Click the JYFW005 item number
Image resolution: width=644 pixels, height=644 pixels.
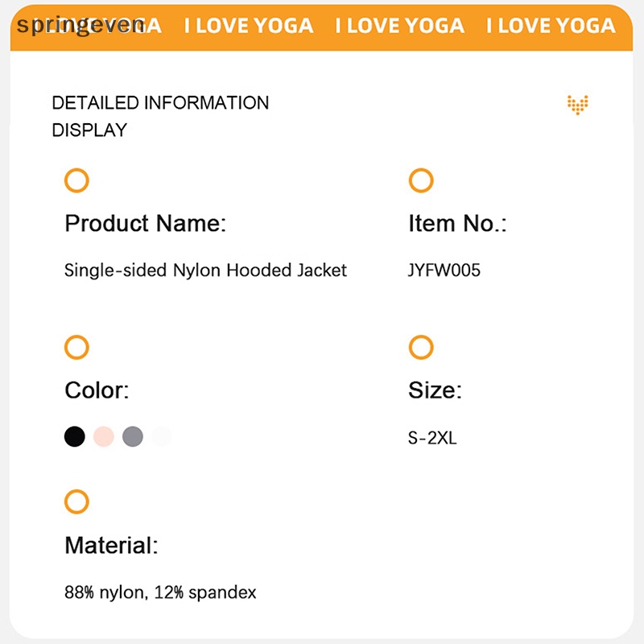444,270
